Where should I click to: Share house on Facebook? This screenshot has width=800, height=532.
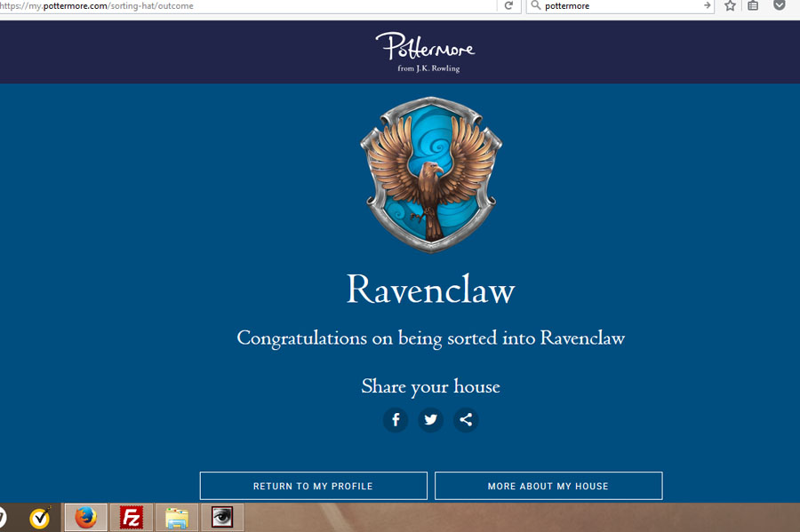[396, 420]
